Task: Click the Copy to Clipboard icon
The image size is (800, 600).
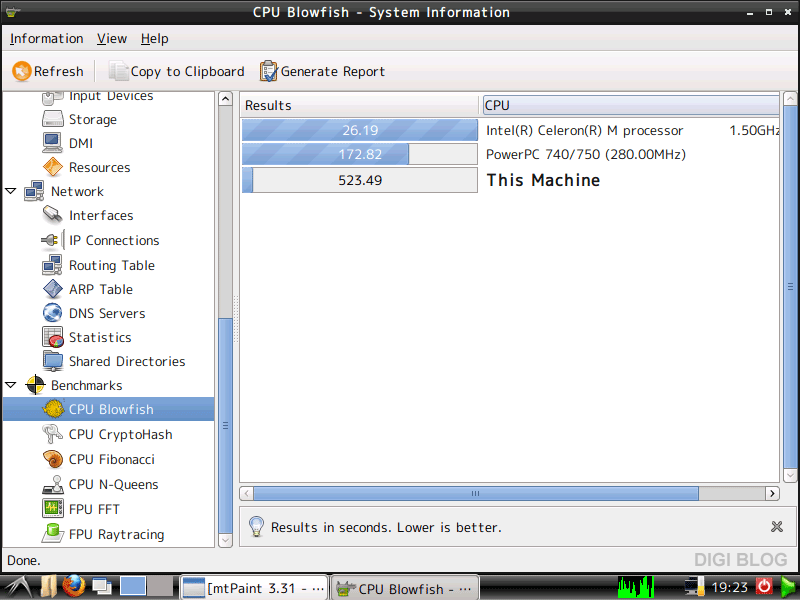Action: pos(118,71)
